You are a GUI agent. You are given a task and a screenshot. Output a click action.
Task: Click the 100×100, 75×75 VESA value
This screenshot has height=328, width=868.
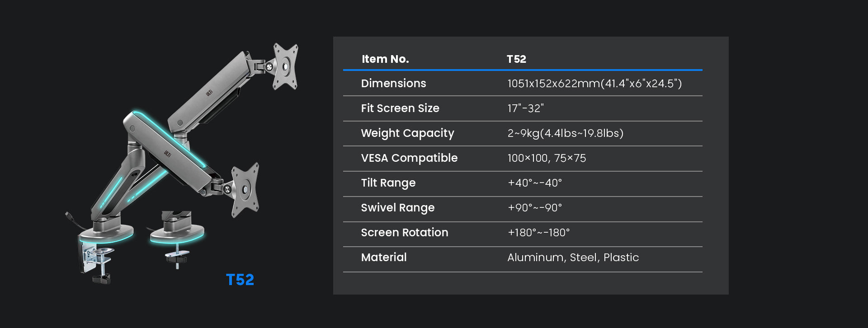tap(547, 158)
